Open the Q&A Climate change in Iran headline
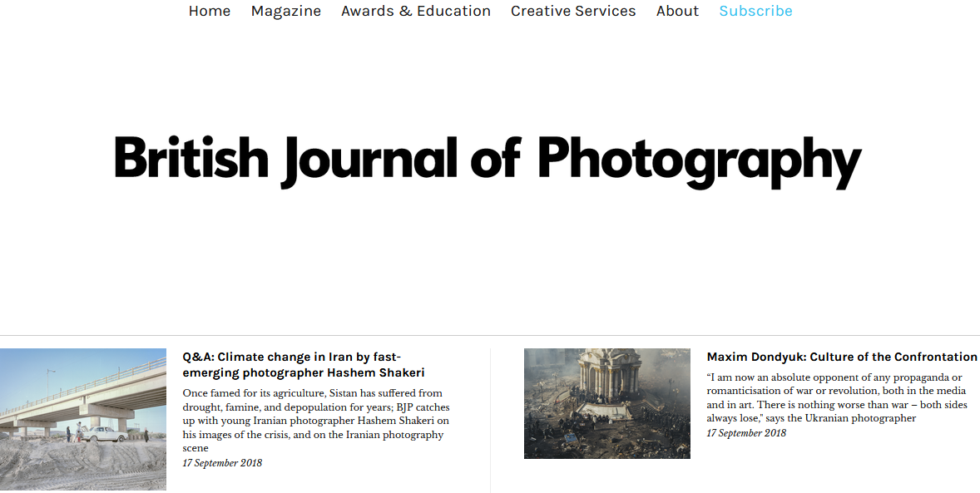This screenshot has height=493, width=980. [304, 364]
